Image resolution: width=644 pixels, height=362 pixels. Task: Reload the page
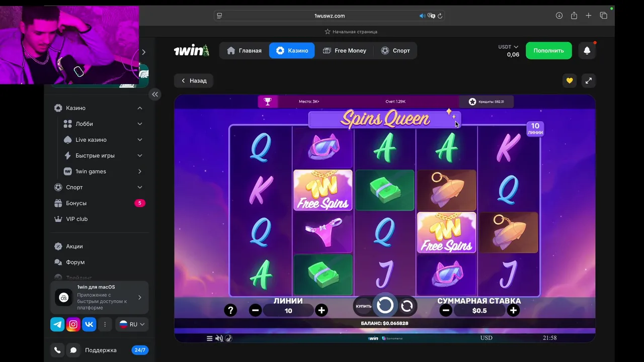point(440,16)
